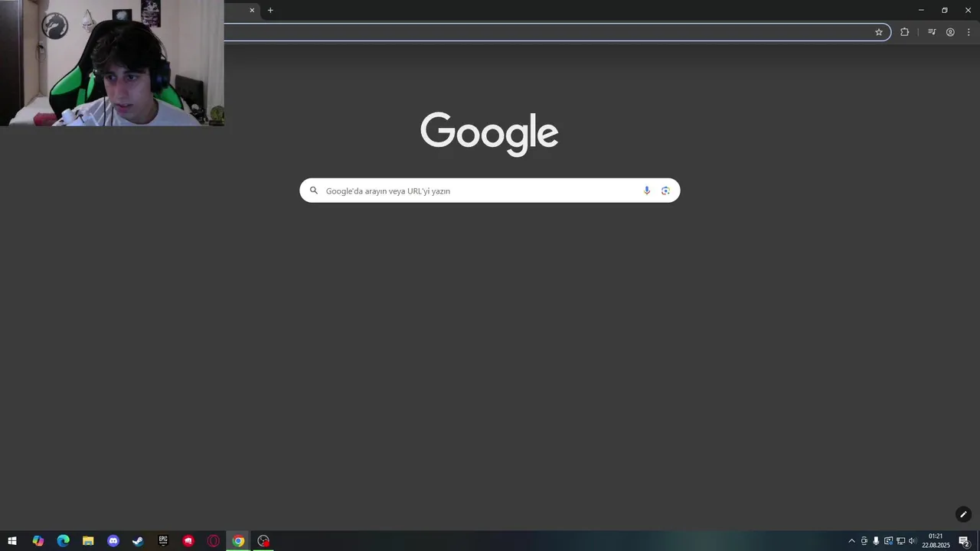Customize Chrome with the pencil button

coord(963,514)
